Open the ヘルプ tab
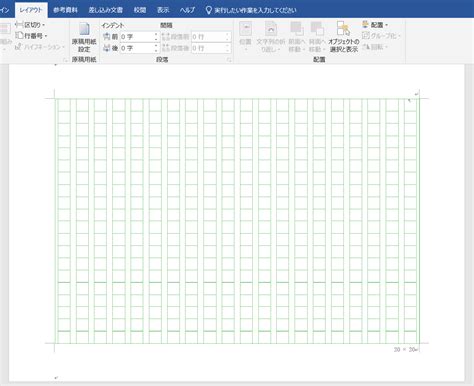 pos(187,10)
